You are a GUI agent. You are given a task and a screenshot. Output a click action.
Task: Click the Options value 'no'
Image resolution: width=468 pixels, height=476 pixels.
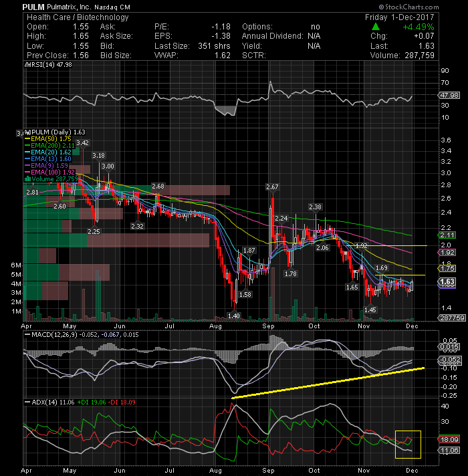tap(316, 27)
